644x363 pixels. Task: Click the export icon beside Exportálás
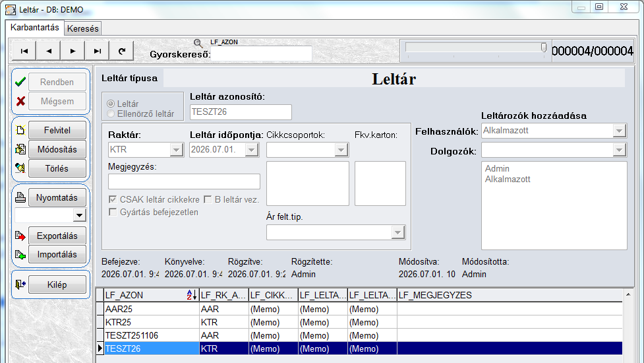click(x=20, y=236)
